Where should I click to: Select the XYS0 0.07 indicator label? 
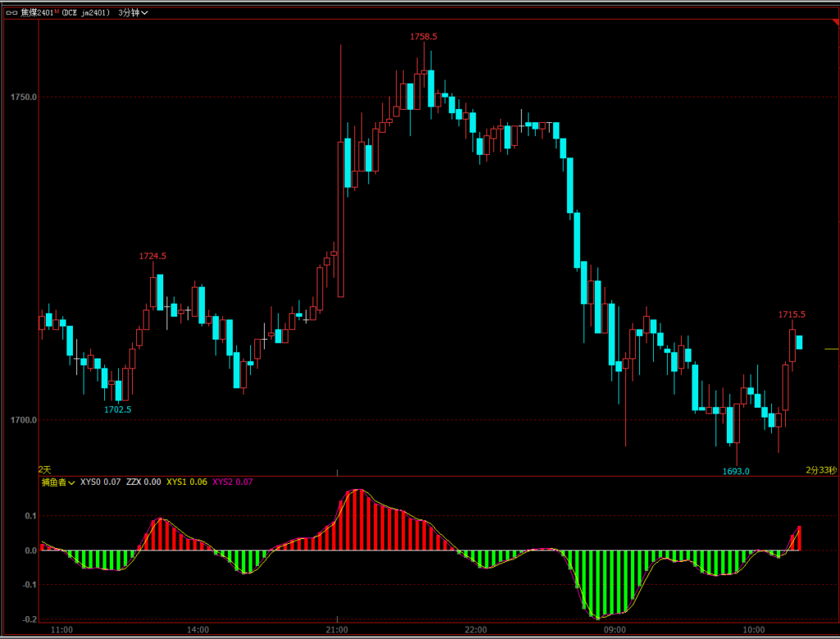coord(100,482)
